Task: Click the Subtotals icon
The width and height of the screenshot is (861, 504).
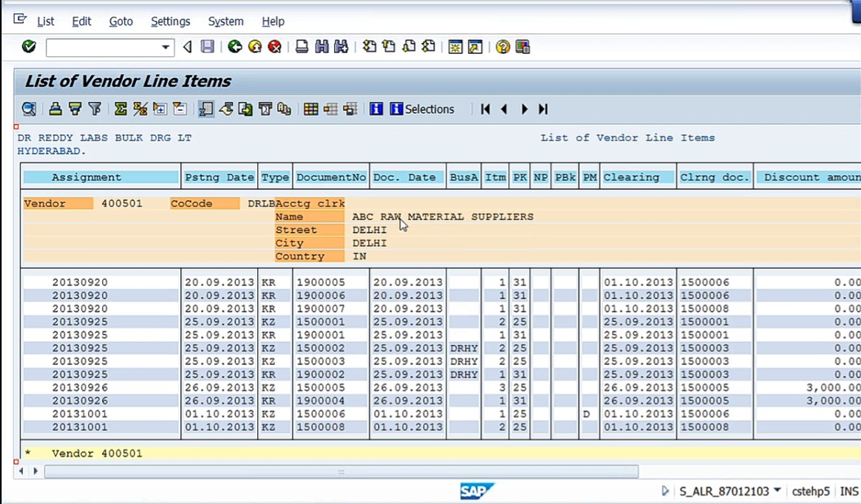Action: point(140,109)
